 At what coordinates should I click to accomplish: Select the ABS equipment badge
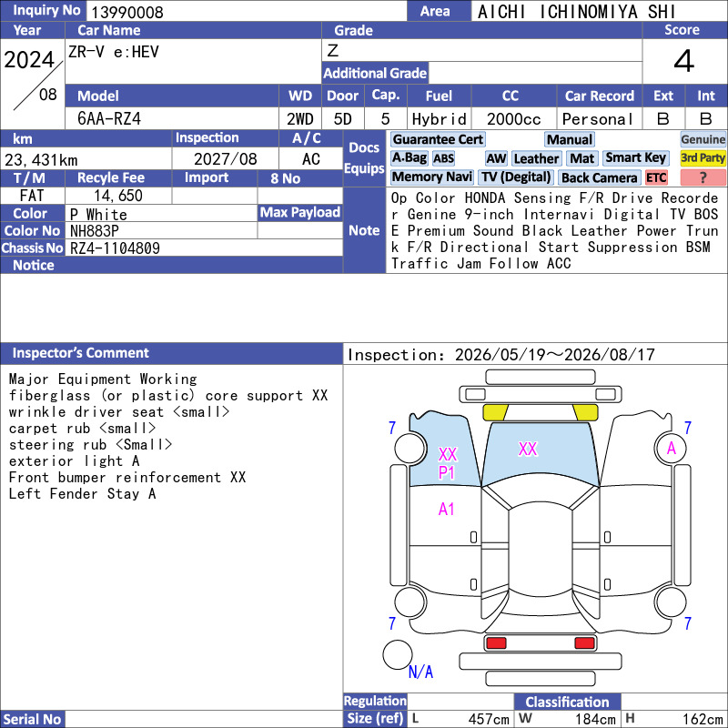pos(443,158)
